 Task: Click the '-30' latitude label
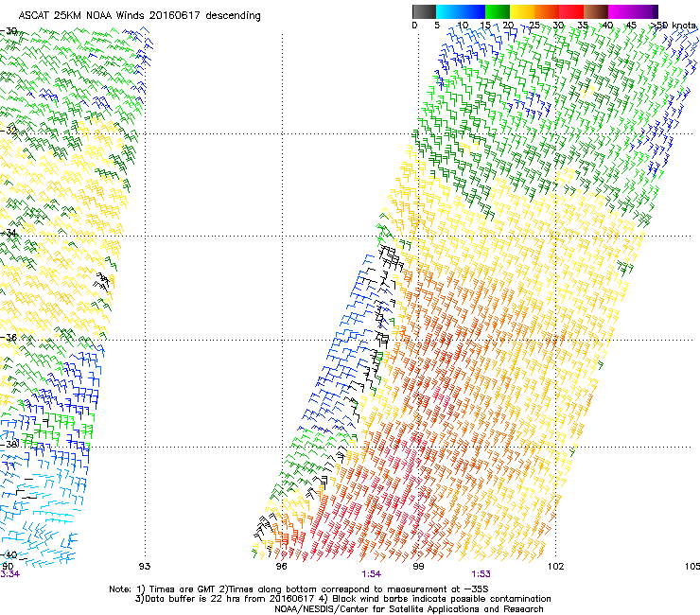(x=9, y=31)
